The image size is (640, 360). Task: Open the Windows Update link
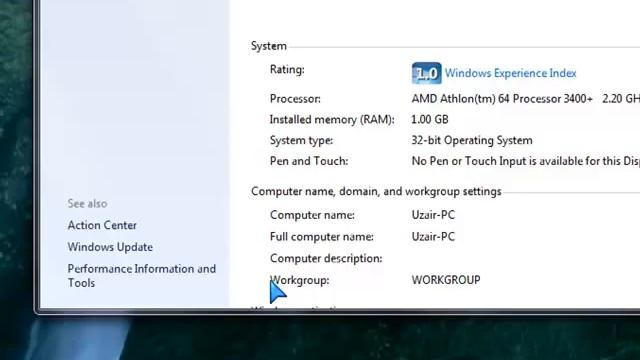(110, 247)
